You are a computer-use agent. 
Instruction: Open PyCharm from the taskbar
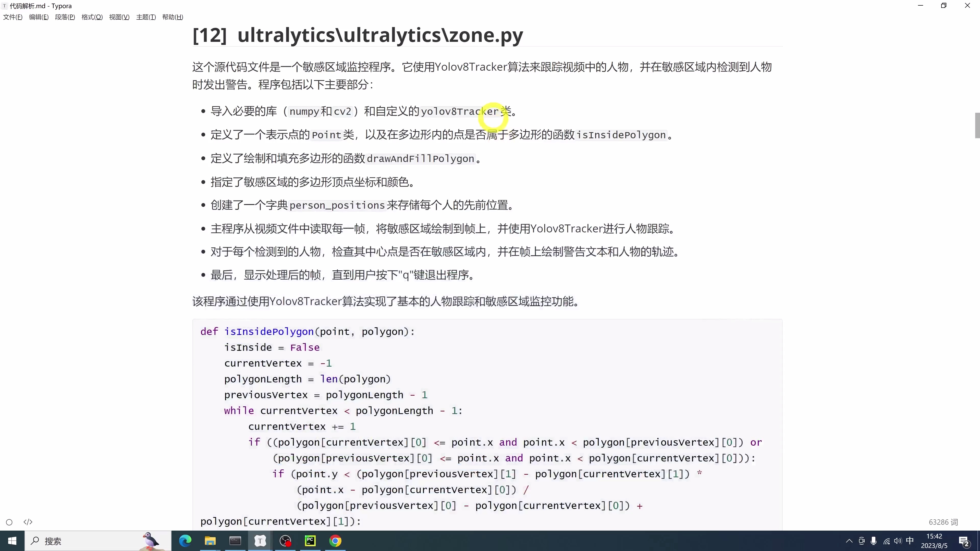pos(310,541)
